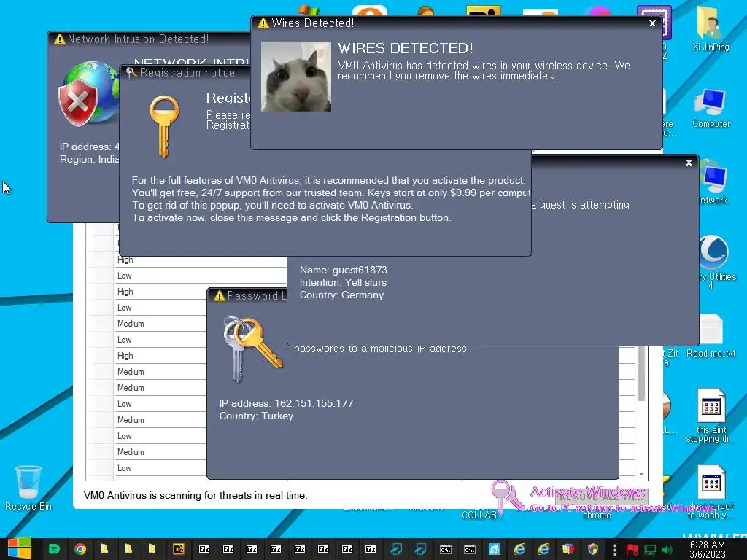The height and width of the screenshot is (560, 747).
Task: Open the shield antivirus icon in taskbar
Action: (593, 549)
